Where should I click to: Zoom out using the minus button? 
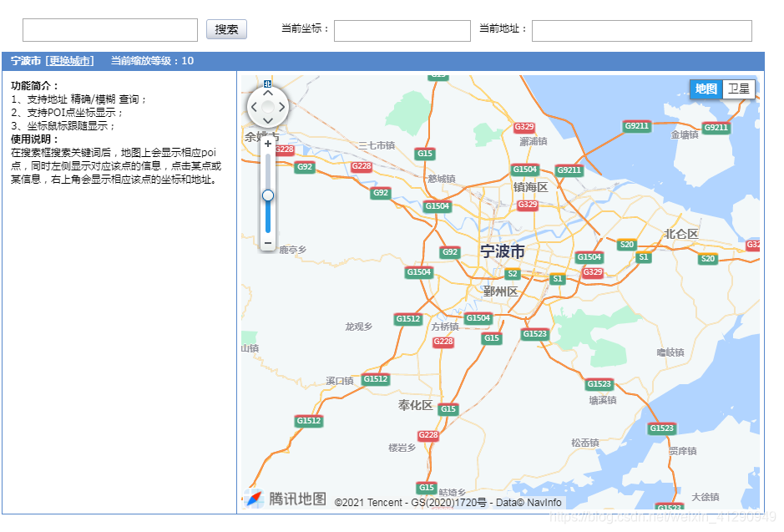pyautogui.click(x=268, y=243)
